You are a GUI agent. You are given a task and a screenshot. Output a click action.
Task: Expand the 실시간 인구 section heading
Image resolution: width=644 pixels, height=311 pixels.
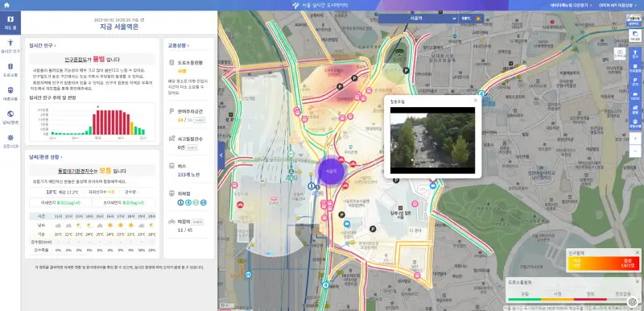click(x=43, y=46)
